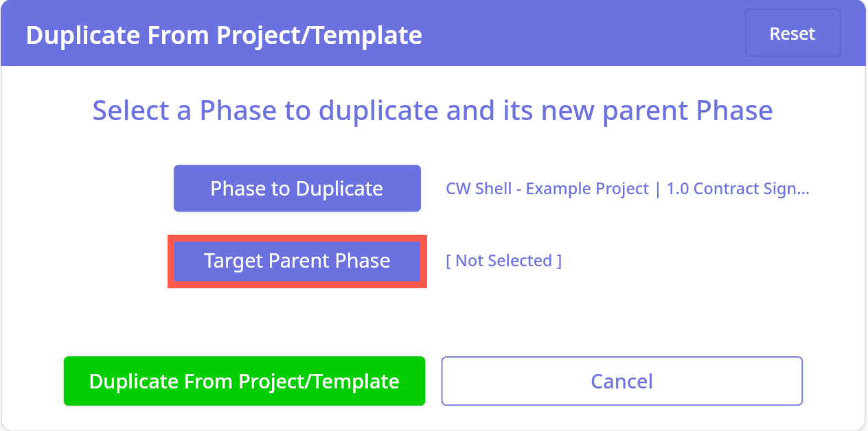Image resolution: width=868 pixels, height=431 pixels.
Task: Click the unselected target parent phase value
Action: click(503, 261)
